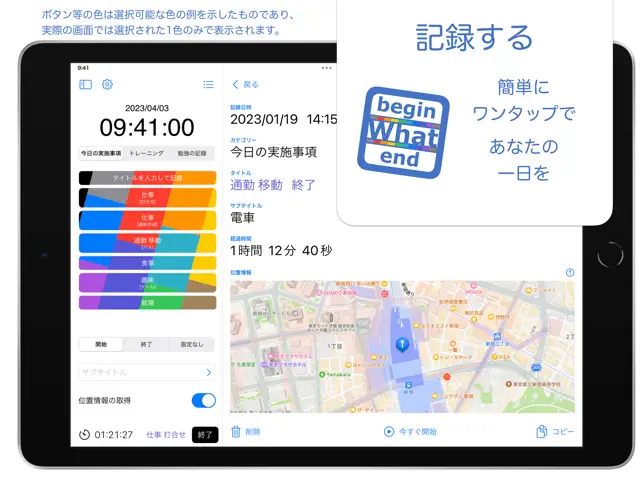
Task: Open the location map preview
Action: click(402, 347)
